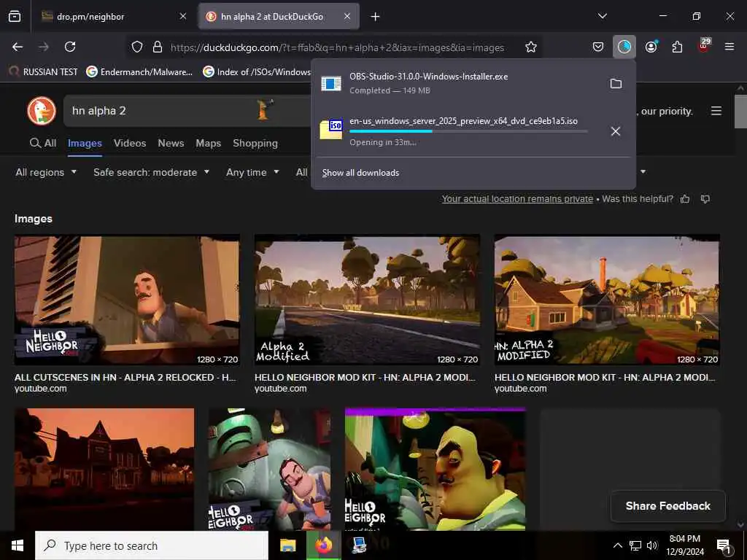747x560 pixels.
Task: Open the Safe search: moderate dropdown
Action: (x=152, y=172)
